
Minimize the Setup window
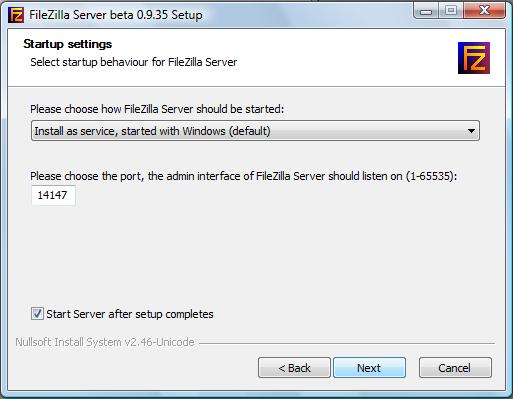[426, 11]
